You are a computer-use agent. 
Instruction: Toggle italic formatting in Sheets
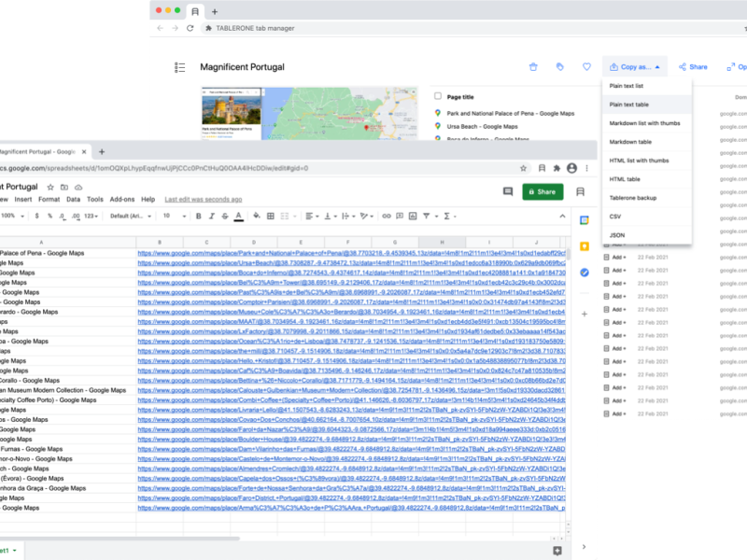coord(212,217)
